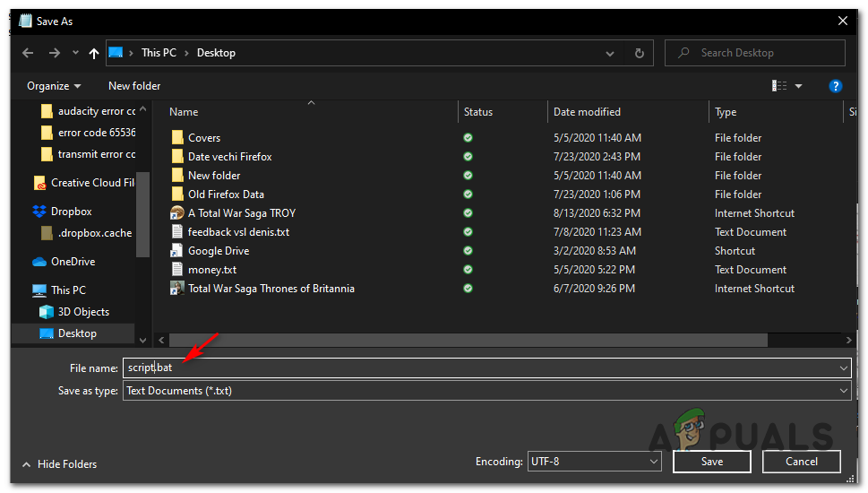Collapse the pane with Hide Folders
This screenshot has height=493, width=868.
(x=59, y=464)
